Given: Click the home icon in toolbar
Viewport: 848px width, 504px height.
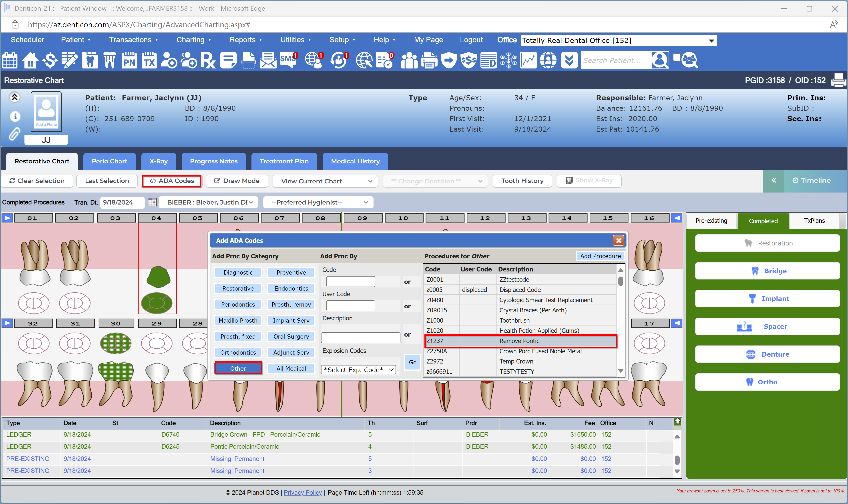Looking at the screenshot, I should [x=30, y=60].
